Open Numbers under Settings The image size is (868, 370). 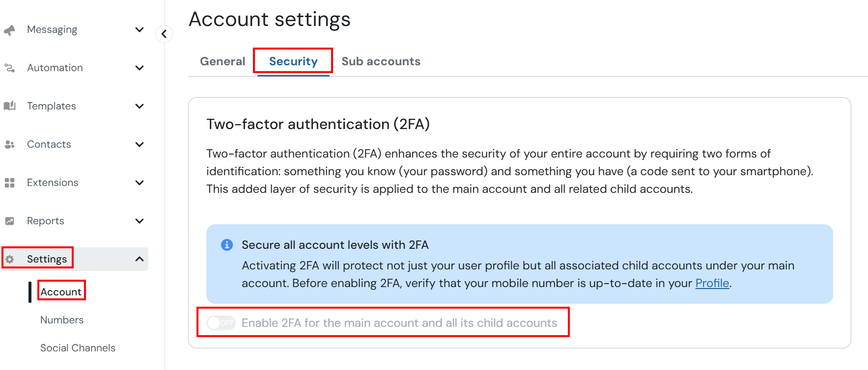62,320
